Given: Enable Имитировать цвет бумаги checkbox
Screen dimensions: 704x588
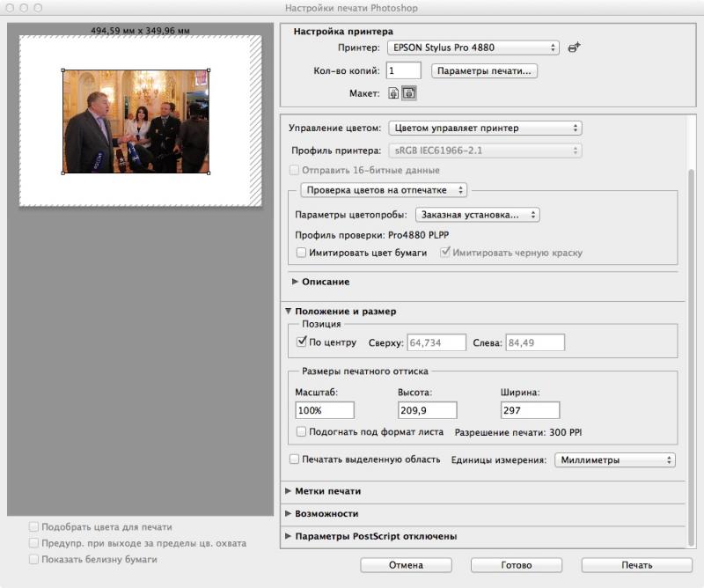Looking at the screenshot, I should [301, 253].
